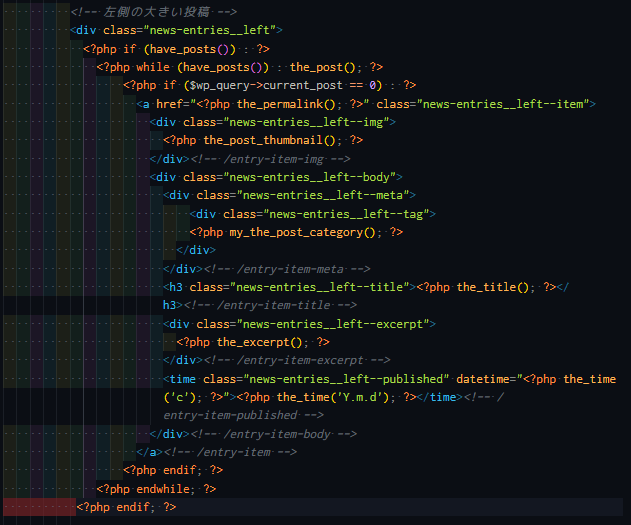Click 'news-entries__left--excerpt' class value
The image size is (631, 525).
coord(332,324)
